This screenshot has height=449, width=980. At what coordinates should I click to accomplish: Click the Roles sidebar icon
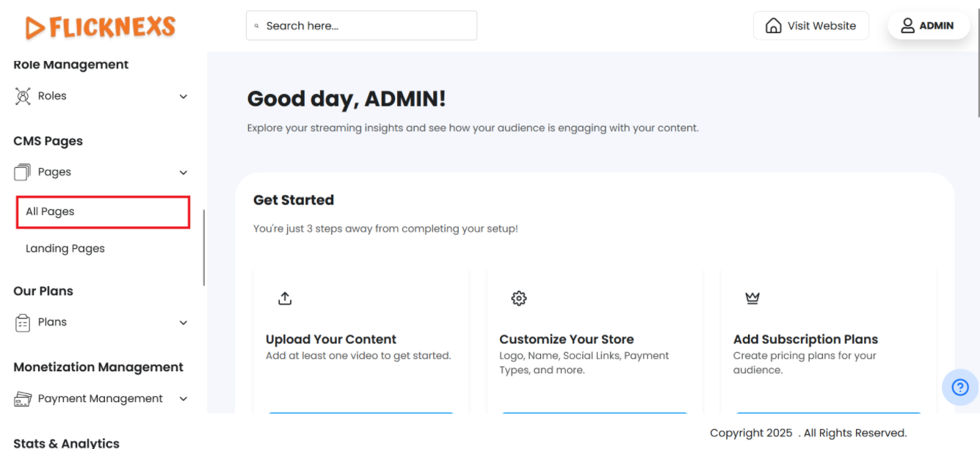[23, 96]
